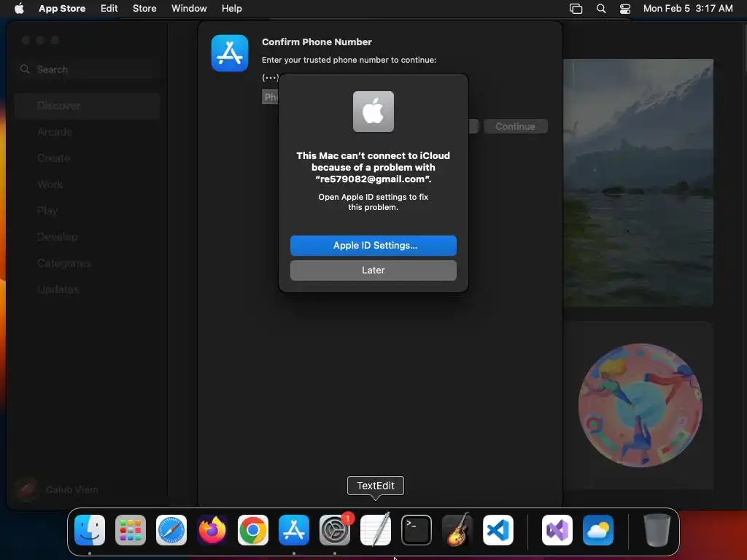The image size is (747, 560).
Task: Click the Confirm Phone Number heading
Action: click(317, 42)
